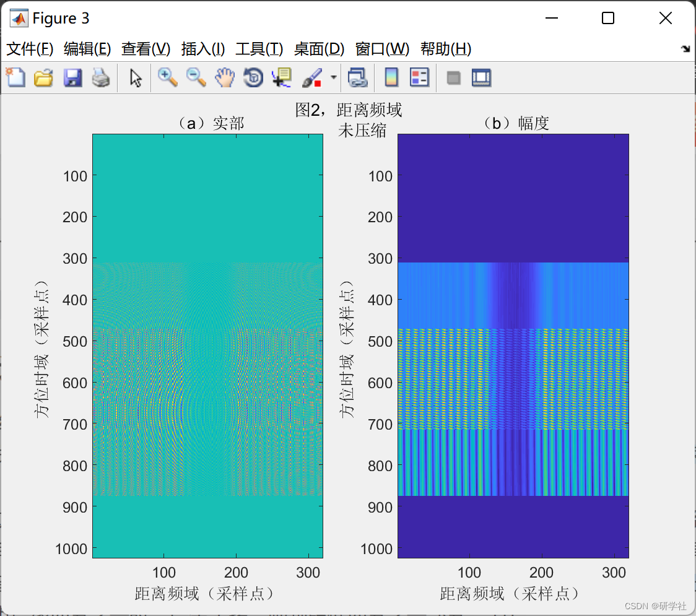Image resolution: width=696 pixels, height=616 pixels.
Task: Toggle Edit Plot arrow mode
Action: [134, 77]
